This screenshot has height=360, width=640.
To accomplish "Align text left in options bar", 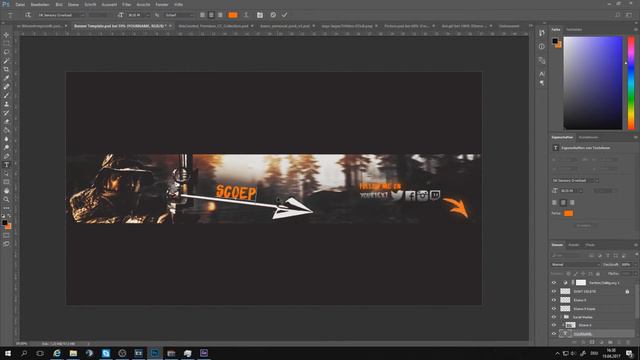I will [x=202, y=15].
